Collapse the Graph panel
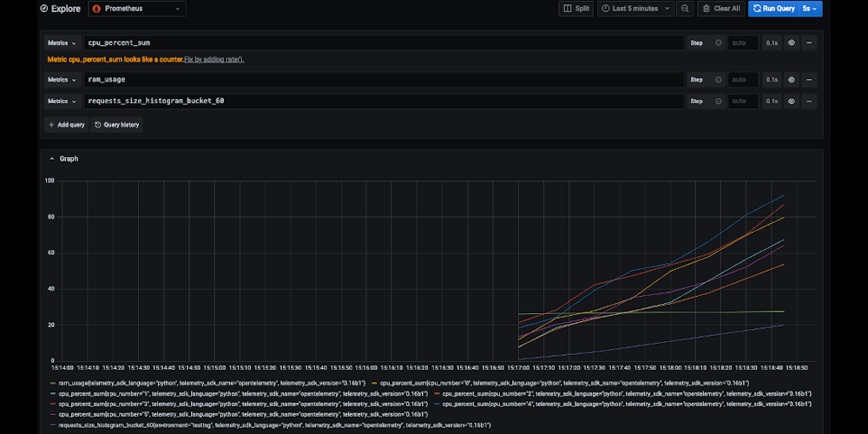This screenshot has width=868, height=434. click(50, 159)
